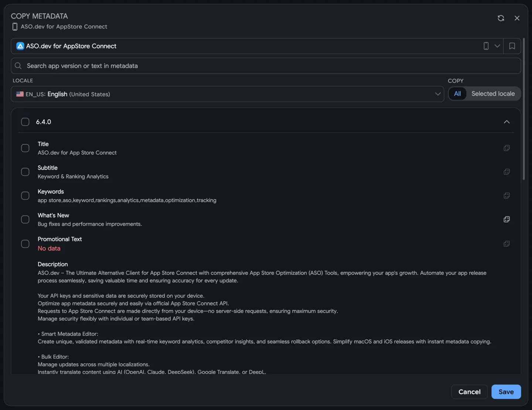Click 'Bug fixes and performance improvements.' text
Screen dimensions: 532x410
[x=90, y=224]
